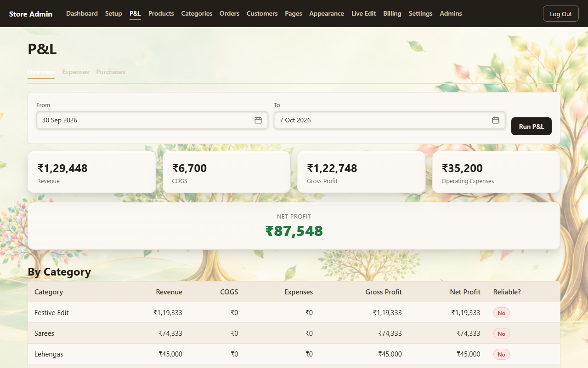Open the Pages nav item
Image resolution: width=588 pixels, height=368 pixels.
point(294,13)
